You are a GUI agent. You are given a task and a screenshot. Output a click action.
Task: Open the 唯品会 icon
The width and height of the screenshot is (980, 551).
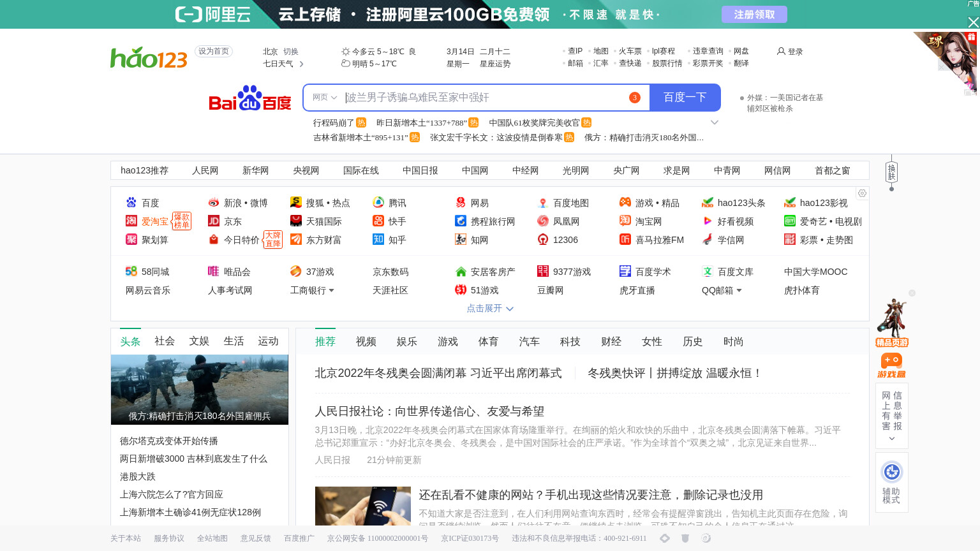click(213, 271)
